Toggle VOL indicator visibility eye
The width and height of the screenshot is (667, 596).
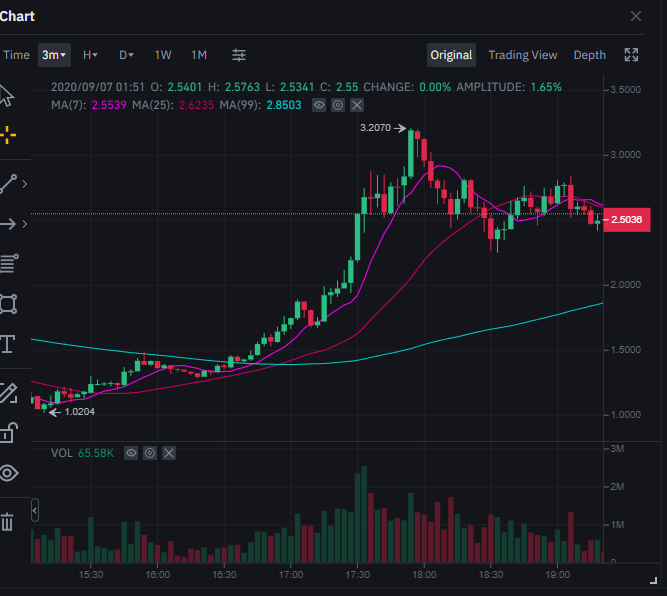pyautogui.click(x=131, y=453)
